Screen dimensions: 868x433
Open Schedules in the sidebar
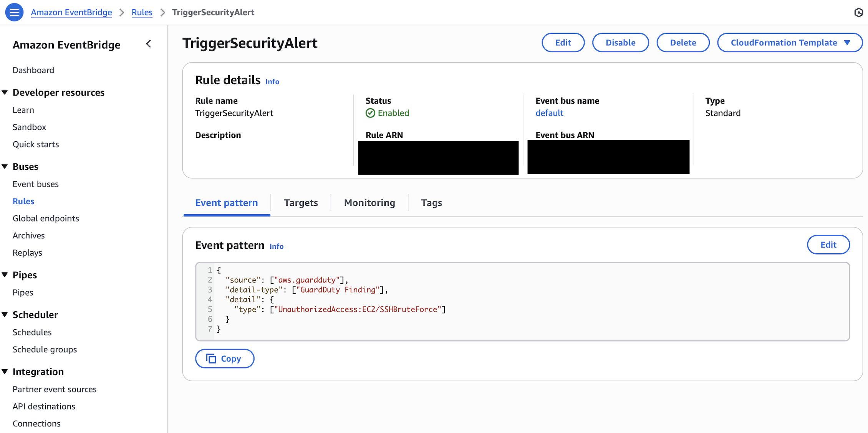32,332
